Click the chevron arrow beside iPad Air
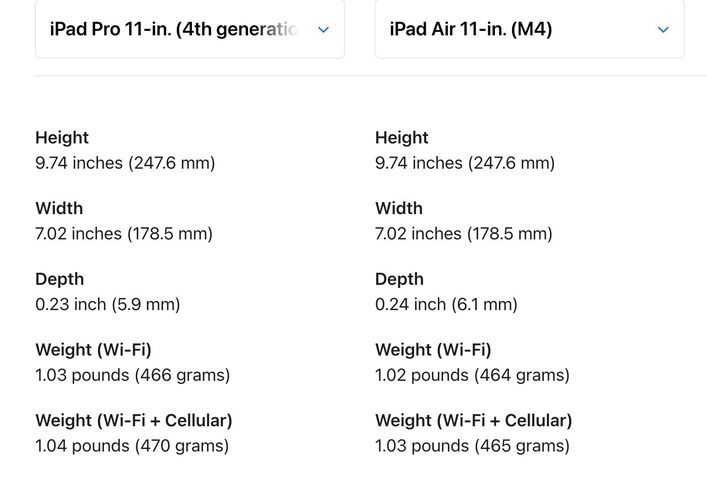 663,30
